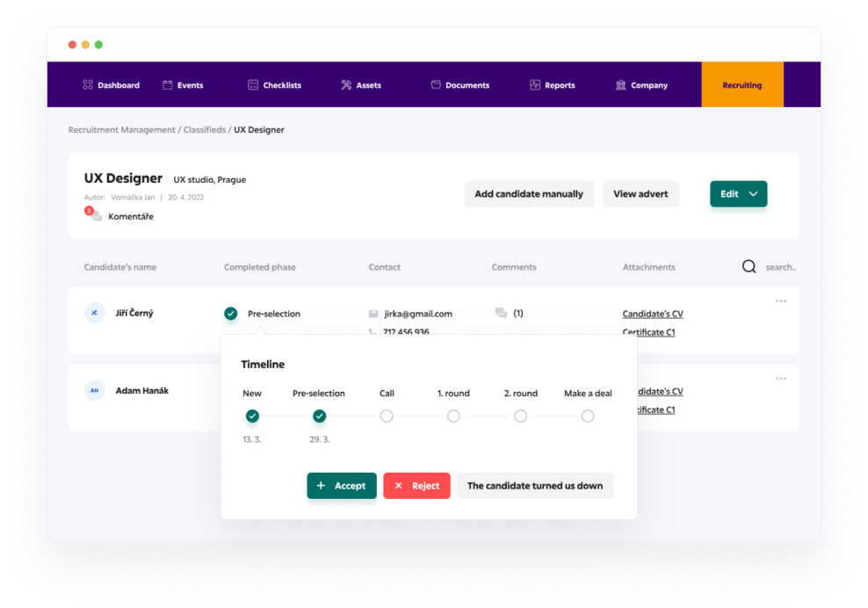Click the Jiří Černý candidate name

click(134, 313)
